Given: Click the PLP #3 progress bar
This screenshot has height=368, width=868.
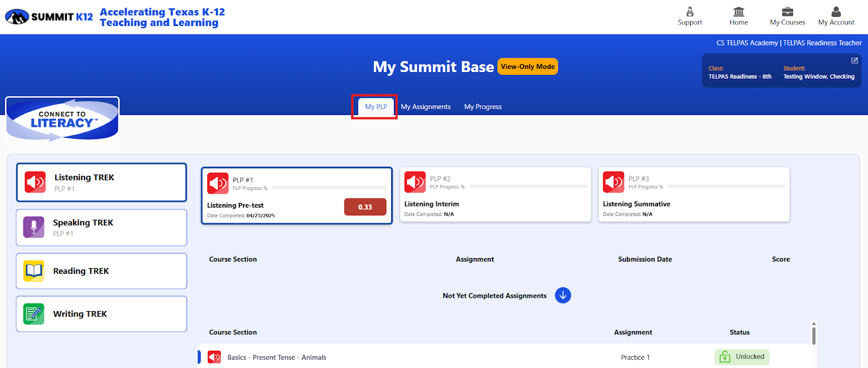Looking at the screenshot, I should [x=726, y=187].
